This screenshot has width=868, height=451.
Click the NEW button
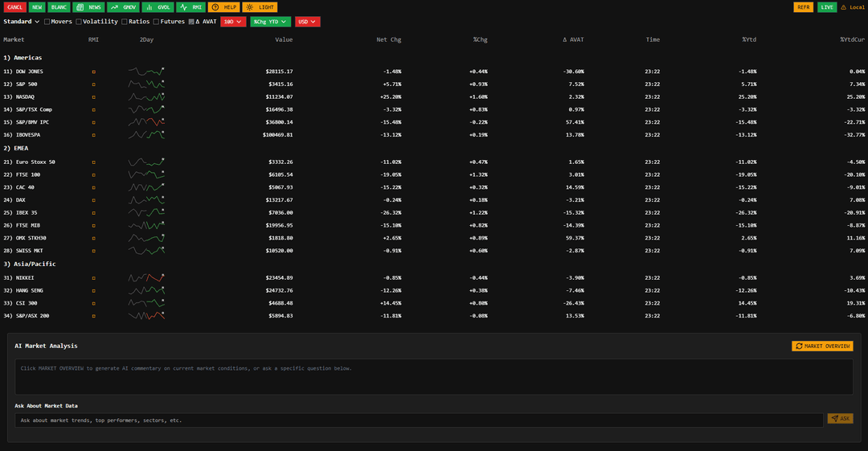(36, 7)
